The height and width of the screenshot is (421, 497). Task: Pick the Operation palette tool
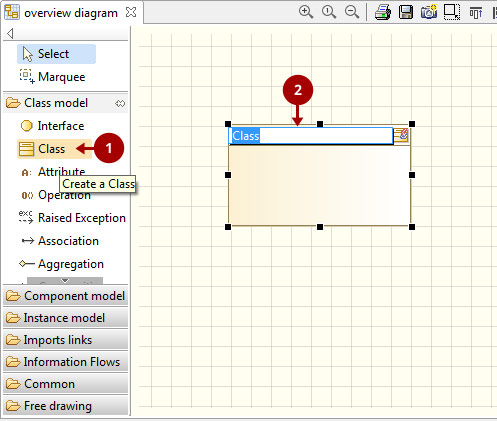[x=55, y=195]
